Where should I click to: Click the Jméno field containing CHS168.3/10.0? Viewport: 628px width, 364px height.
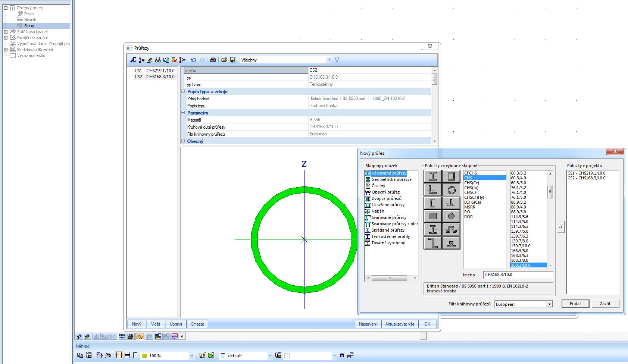click(518, 274)
